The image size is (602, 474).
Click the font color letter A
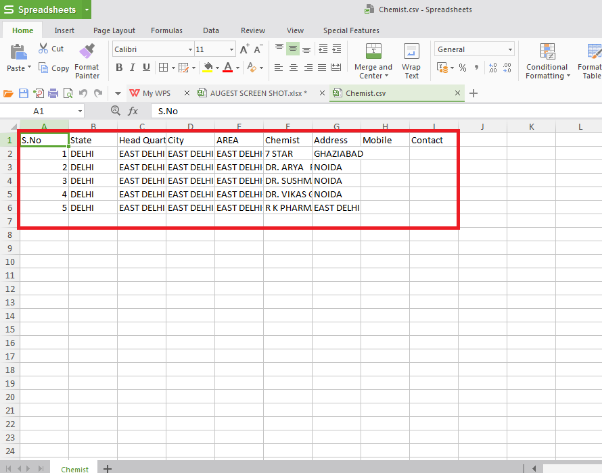tap(228, 68)
